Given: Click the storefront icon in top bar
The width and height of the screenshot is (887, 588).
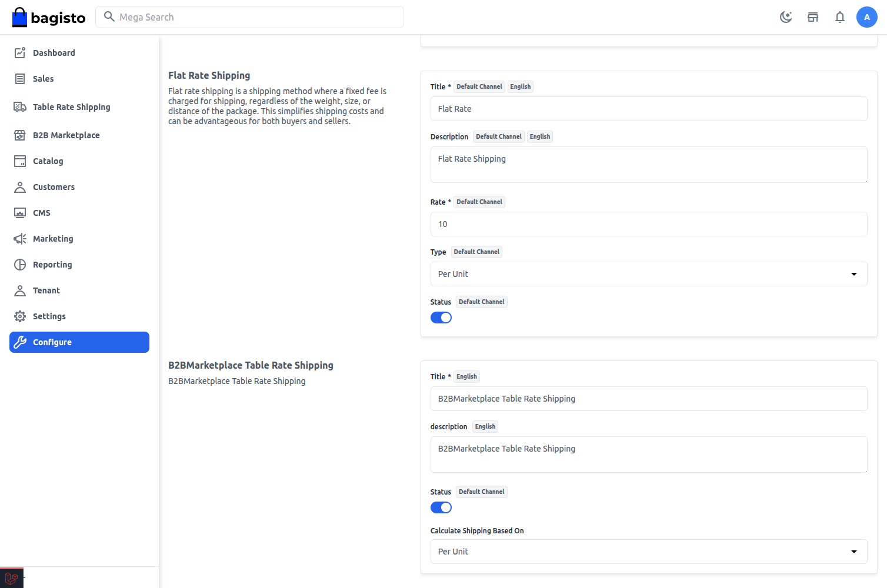Looking at the screenshot, I should click(813, 17).
